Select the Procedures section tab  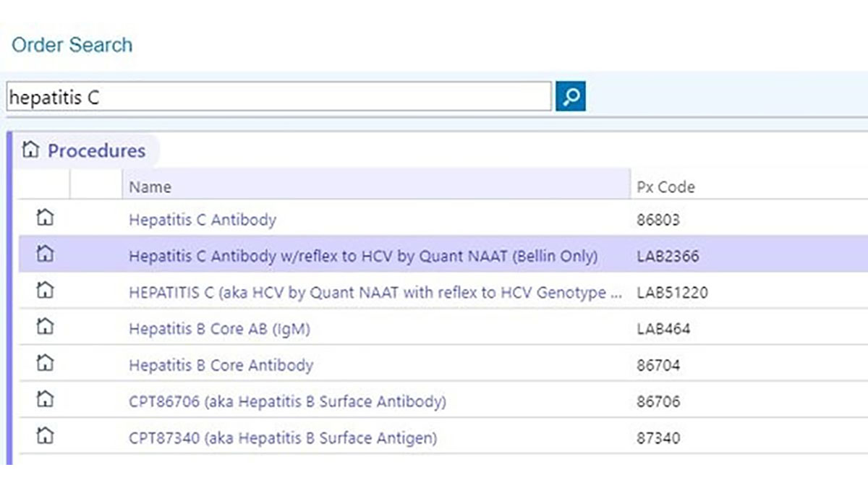point(95,150)
